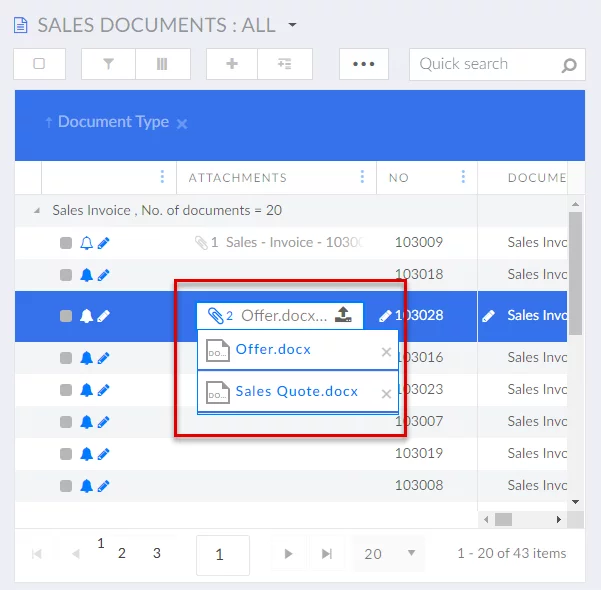The height and width of the screenshot is (590, 601).
Task: Check the row checkbox for document 103009
Action: pos(66,242)
